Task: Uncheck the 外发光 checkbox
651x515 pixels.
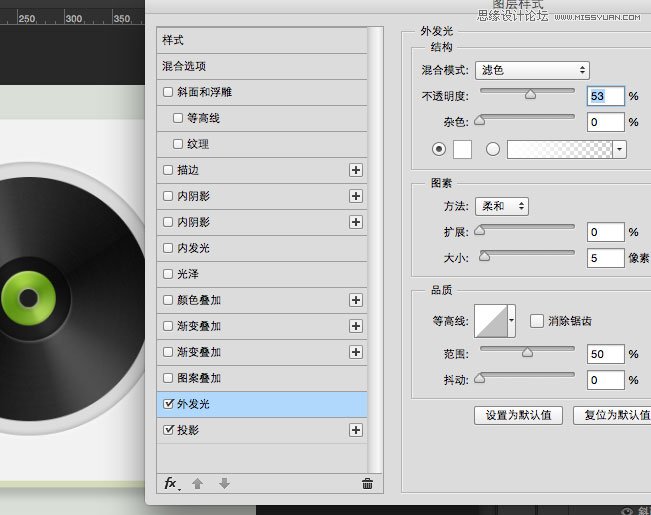Action: pos(168,404)
